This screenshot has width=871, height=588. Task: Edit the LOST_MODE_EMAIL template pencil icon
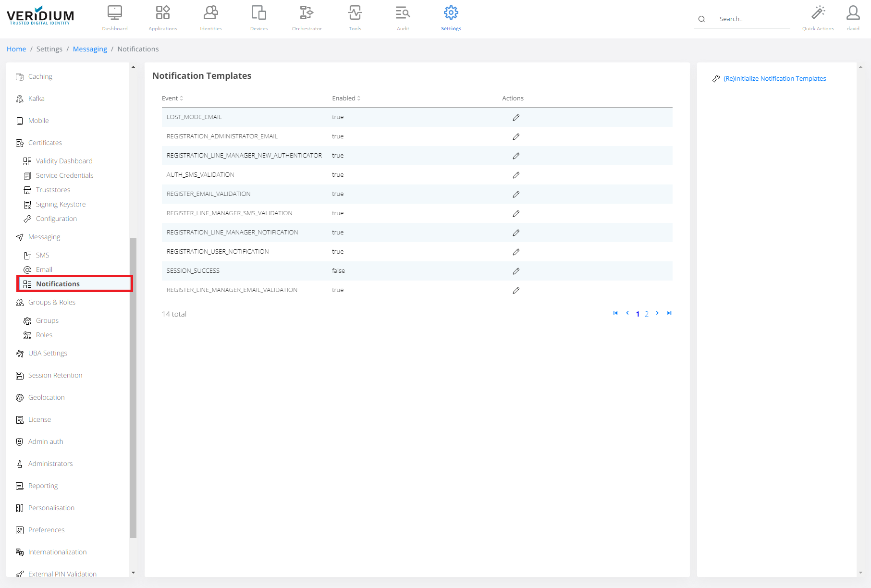point(516,117)
